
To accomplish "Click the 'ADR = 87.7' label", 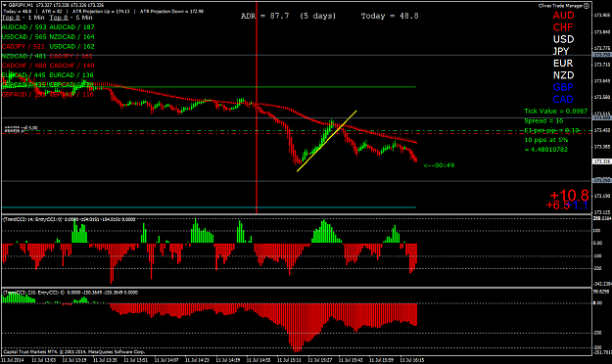I will click(x=265, y=16).
